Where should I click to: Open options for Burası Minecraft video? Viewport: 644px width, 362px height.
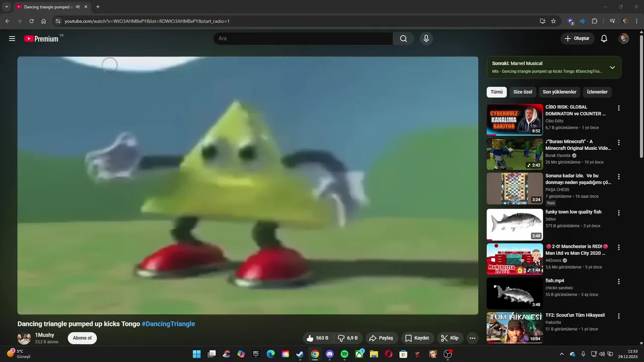coord(619,142)
